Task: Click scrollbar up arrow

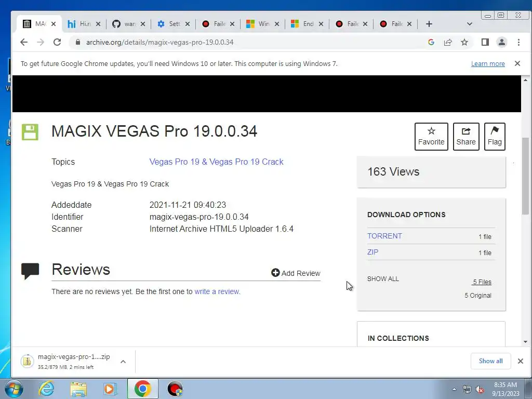Action: pos(526,80)
